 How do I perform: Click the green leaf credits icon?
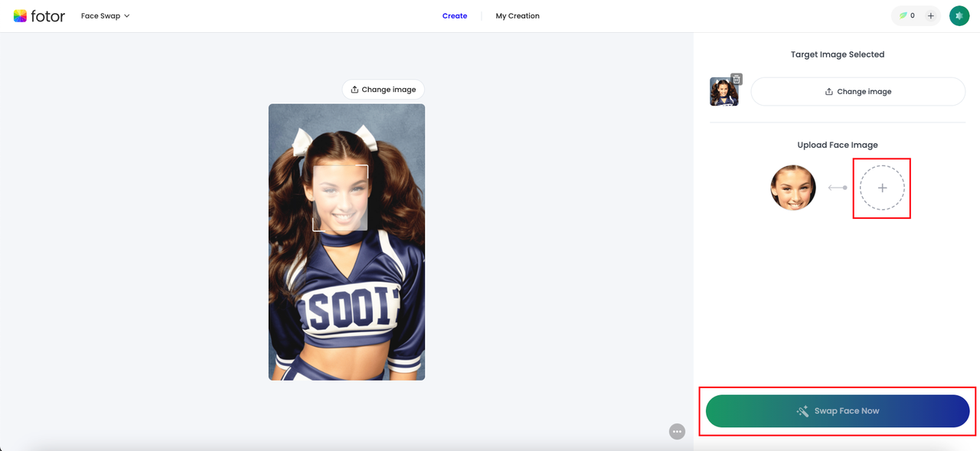point(903,15)
